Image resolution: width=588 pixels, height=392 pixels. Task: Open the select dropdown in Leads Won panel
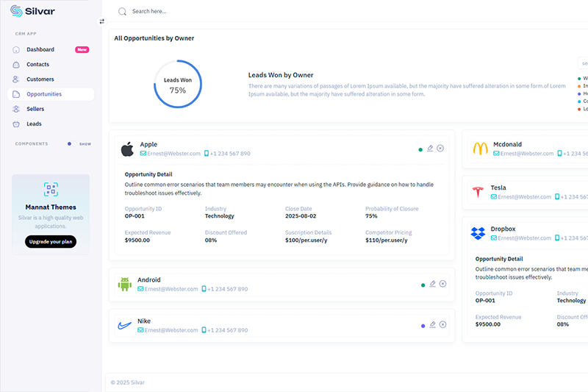point(584,63)
